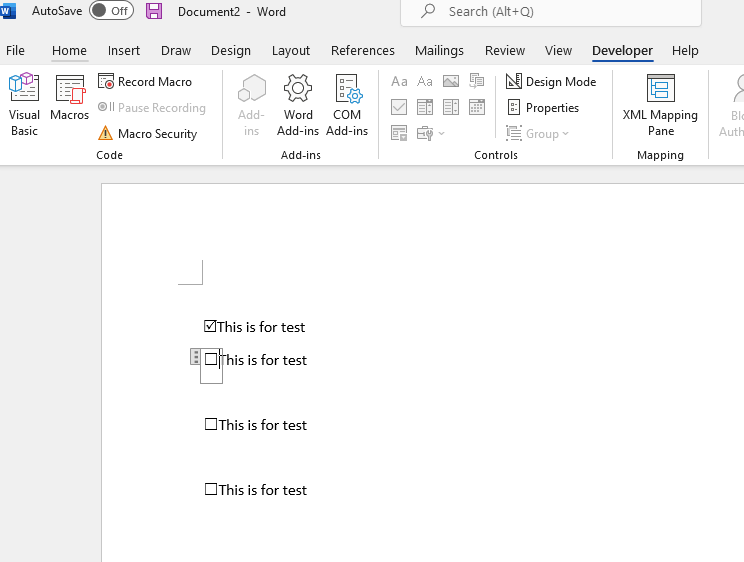
Task: Start Record Macro
Action: [x=145, y=82]
